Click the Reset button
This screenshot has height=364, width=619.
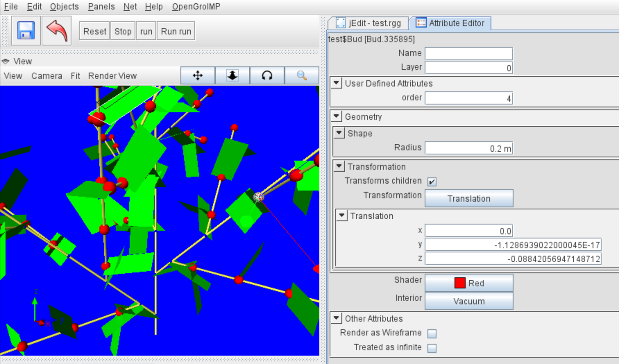[x=94, y=31]
